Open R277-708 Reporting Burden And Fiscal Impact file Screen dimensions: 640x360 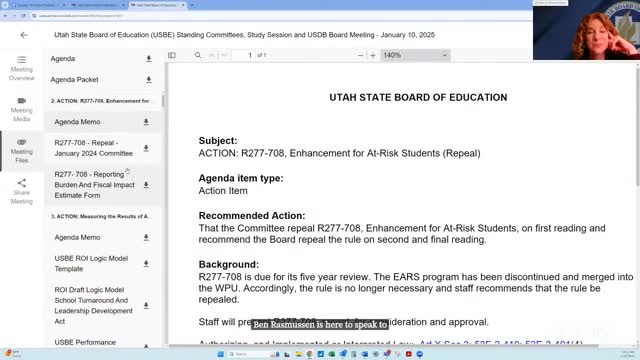tap(94, 185)
